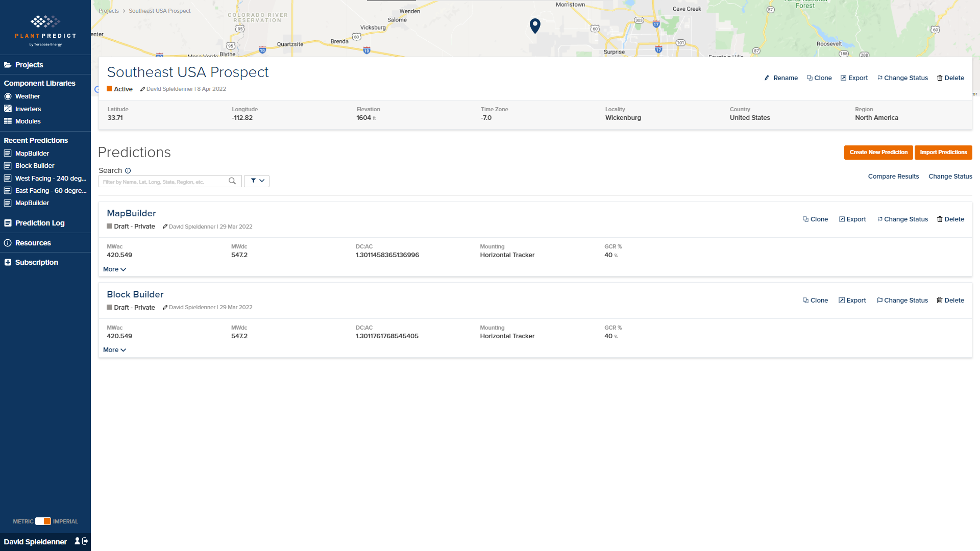Image resolution: width=980 pixels, height=551 pixels.
Task: Click Block Builder Change Status link
Action: 906,300
